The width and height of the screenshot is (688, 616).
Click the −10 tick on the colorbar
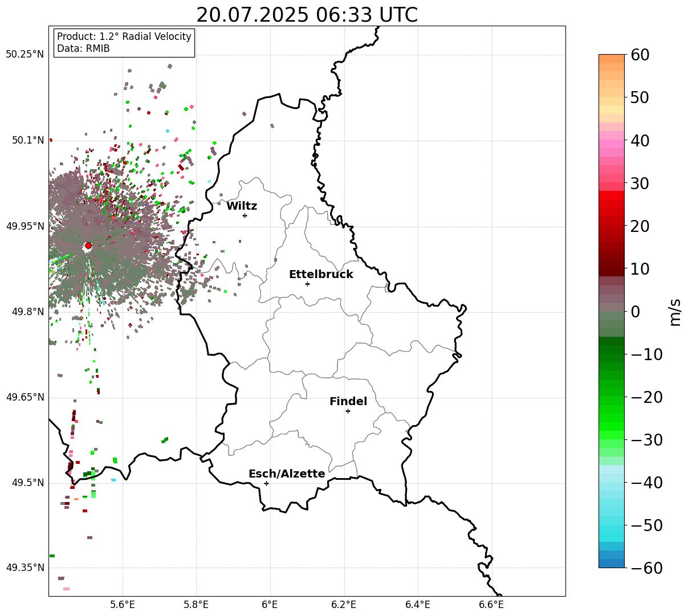646,354
